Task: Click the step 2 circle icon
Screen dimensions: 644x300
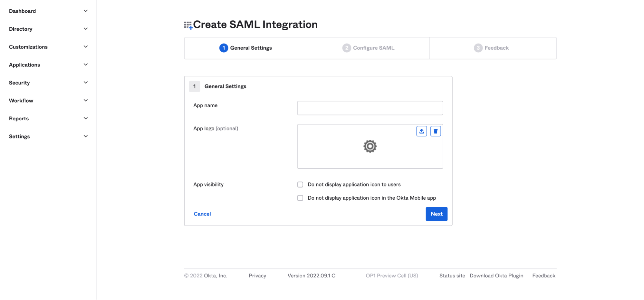Action: pyautogui.click(x=346, y=48)
